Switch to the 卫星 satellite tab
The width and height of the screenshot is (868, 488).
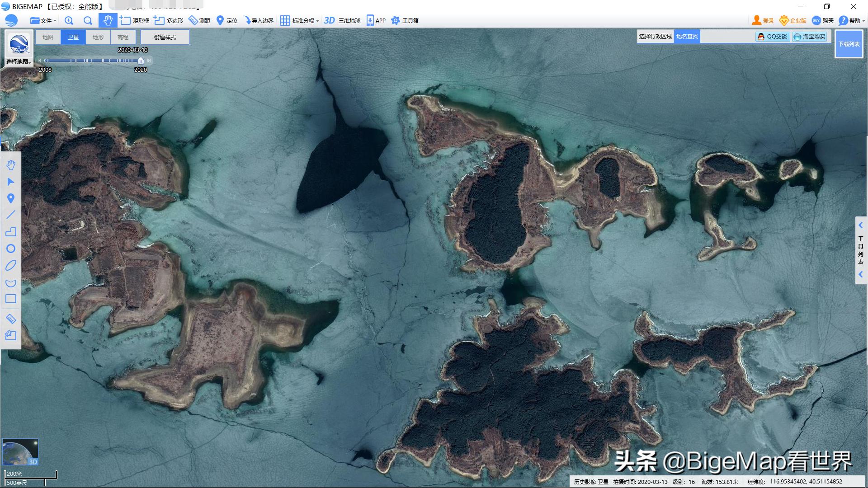click(72, 37)
